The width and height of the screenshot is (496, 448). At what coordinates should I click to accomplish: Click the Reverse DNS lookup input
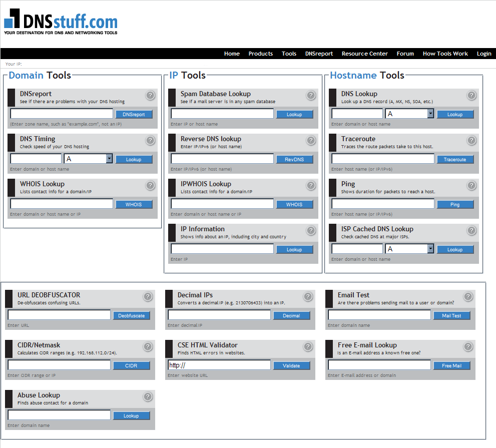pyautogui.click(x=222, y=159)
